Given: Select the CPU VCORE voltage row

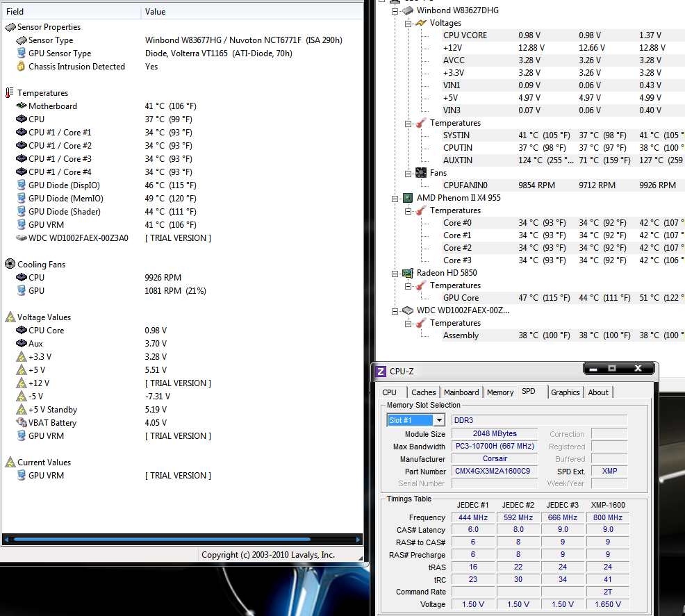Looking at the screenshot, I should click(x=563, y=35).
